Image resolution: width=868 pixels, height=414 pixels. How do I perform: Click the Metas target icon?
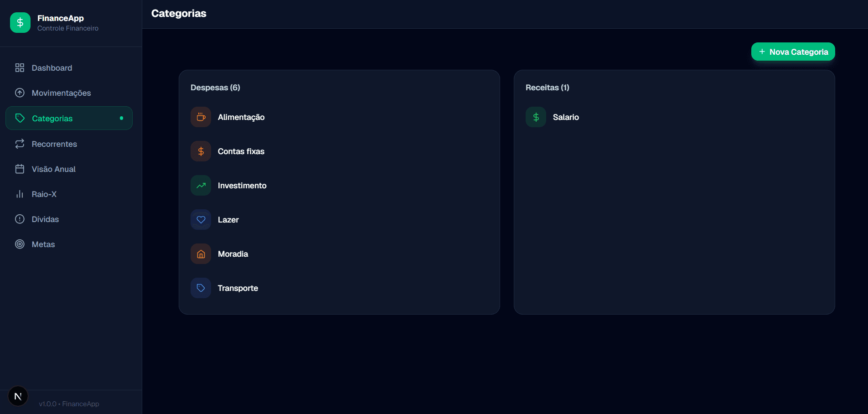pos(20,244)
